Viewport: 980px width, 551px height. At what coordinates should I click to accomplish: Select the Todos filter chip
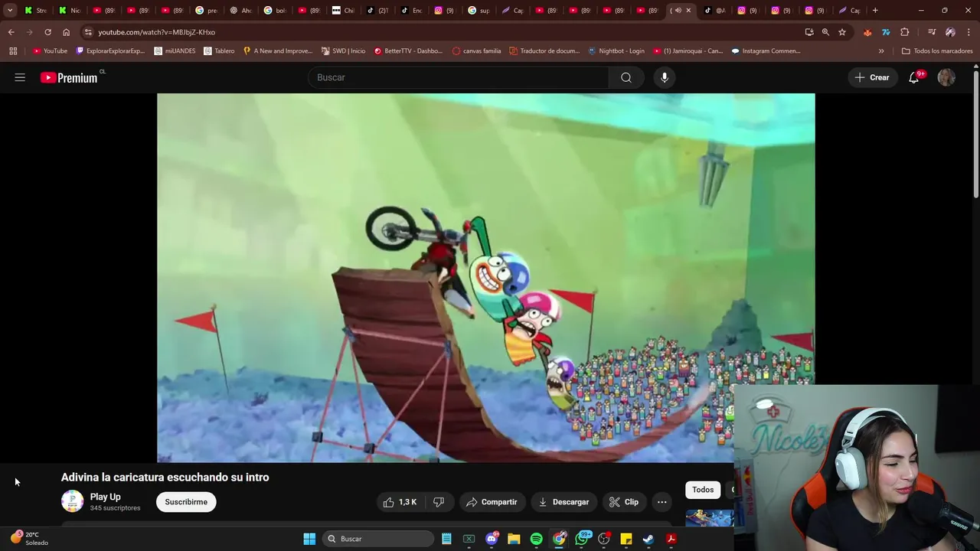pyautogui.click(x=703, y=490)
